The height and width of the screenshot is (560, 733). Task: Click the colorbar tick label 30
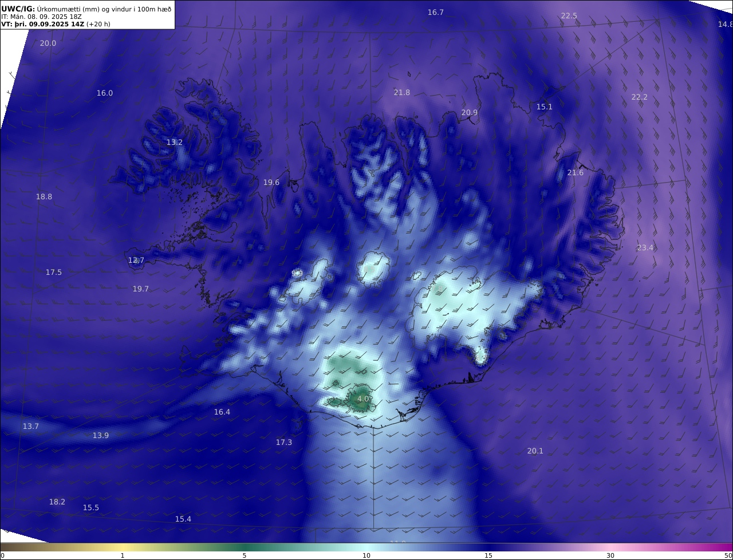point(610,555)
